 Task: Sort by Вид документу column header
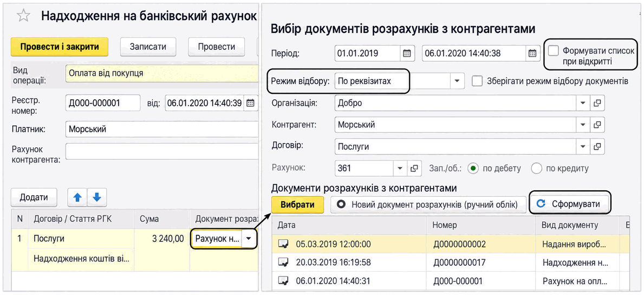point(577,226)
